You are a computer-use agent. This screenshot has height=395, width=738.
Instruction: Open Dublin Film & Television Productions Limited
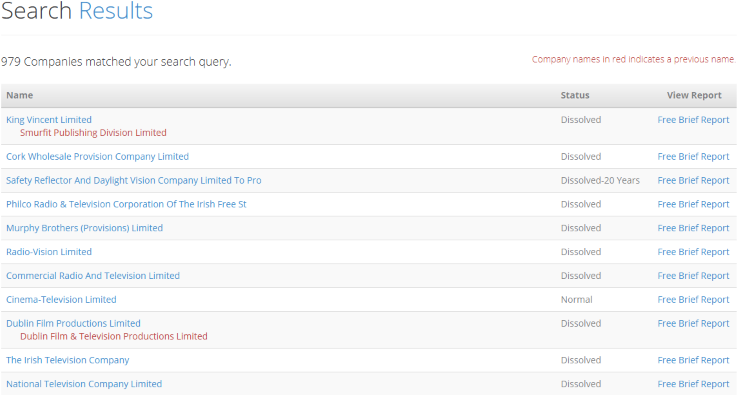pos(114,336)
